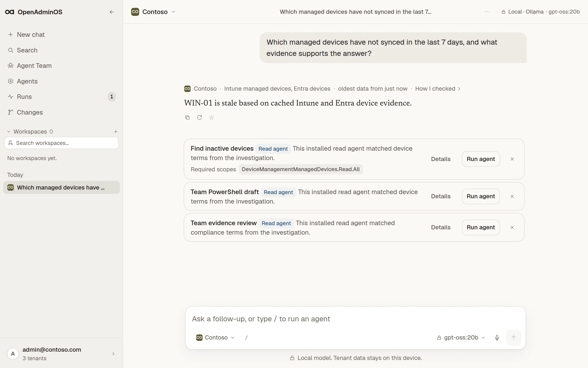Send message with up-arrow button
This screenshot has width=588, height=368.
coord(514,338)
